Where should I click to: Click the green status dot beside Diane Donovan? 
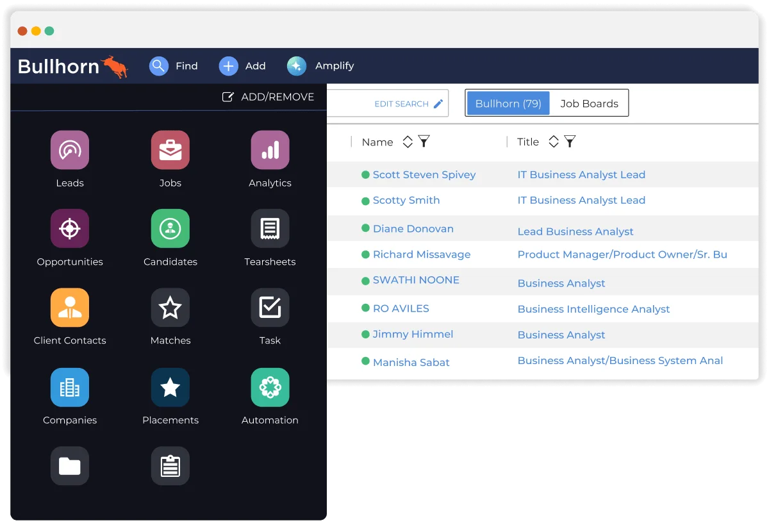tap(365, 228)
